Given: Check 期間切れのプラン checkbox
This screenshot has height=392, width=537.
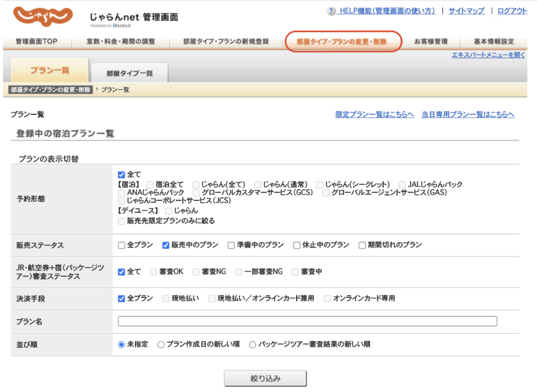Looking at the screenshot, I should (362, 245).
